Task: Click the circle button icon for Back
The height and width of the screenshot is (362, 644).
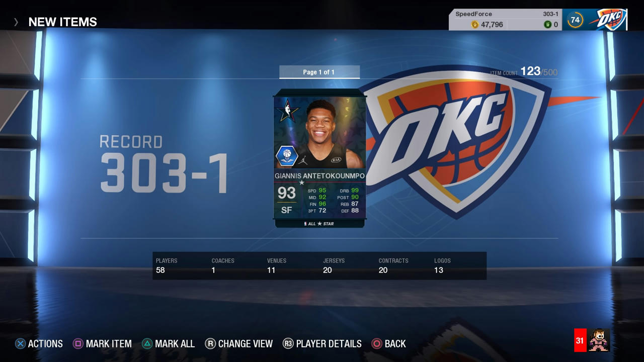Action: point(376,344)
